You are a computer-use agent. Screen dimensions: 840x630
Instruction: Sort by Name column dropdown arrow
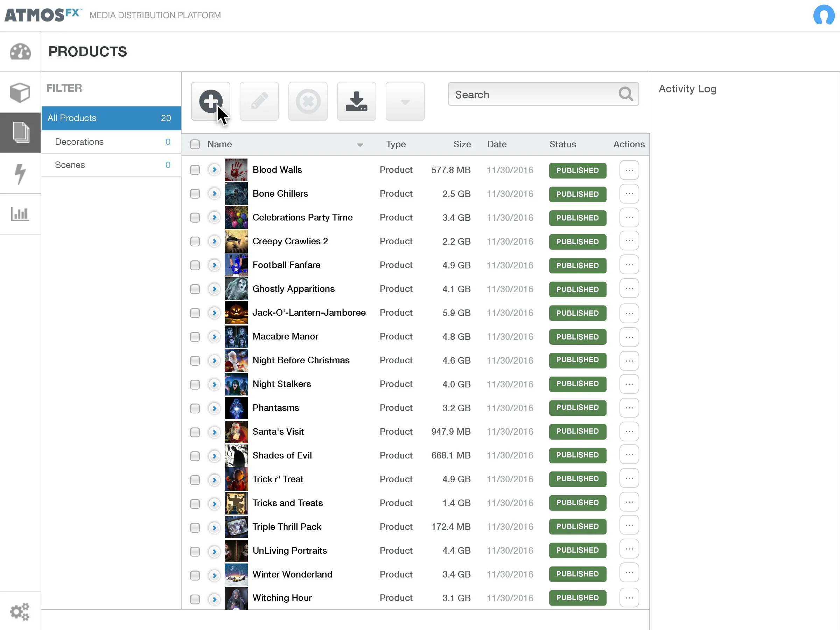[x=359, y=145]
